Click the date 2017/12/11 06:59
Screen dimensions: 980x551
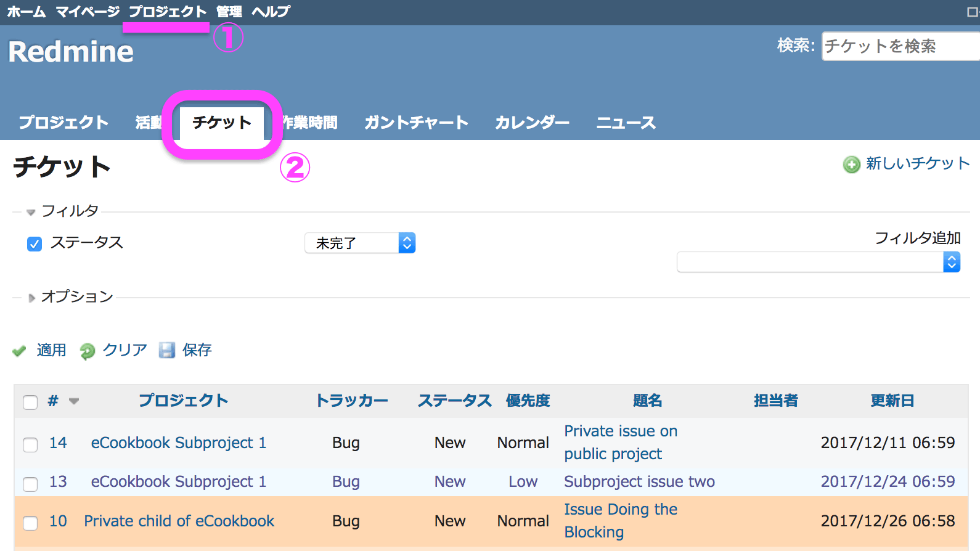tap(888, 443)
